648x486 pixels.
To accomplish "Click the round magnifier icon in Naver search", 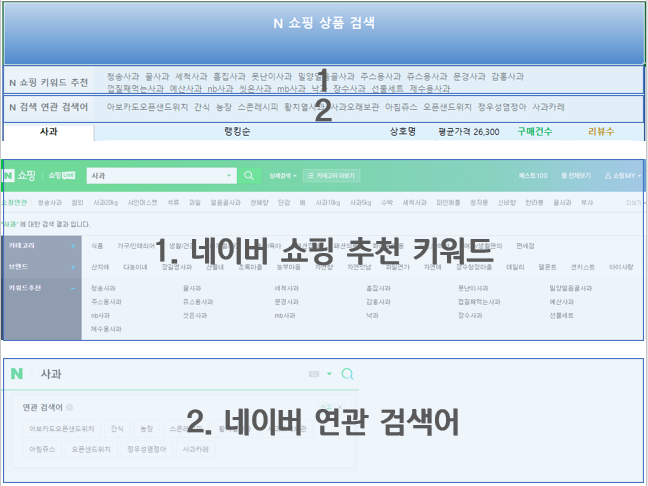I will pos(347,374).
